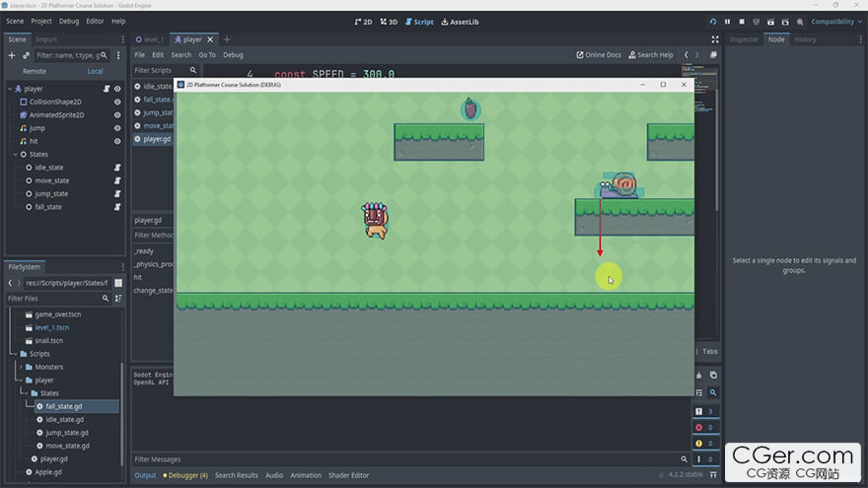Open script editor Go To menu
The height and width of the screenshot is (488, 868).
[x=207, y=55]
